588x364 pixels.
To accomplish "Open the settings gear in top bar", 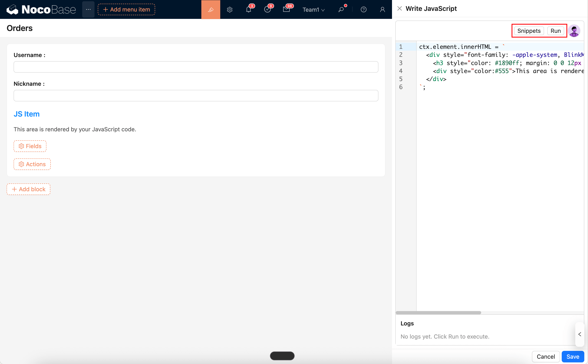I will click(229, 10).
